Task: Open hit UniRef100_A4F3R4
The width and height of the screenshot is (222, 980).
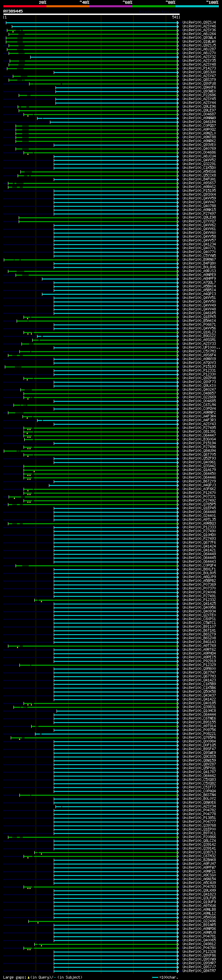Action: pos(199,416)
